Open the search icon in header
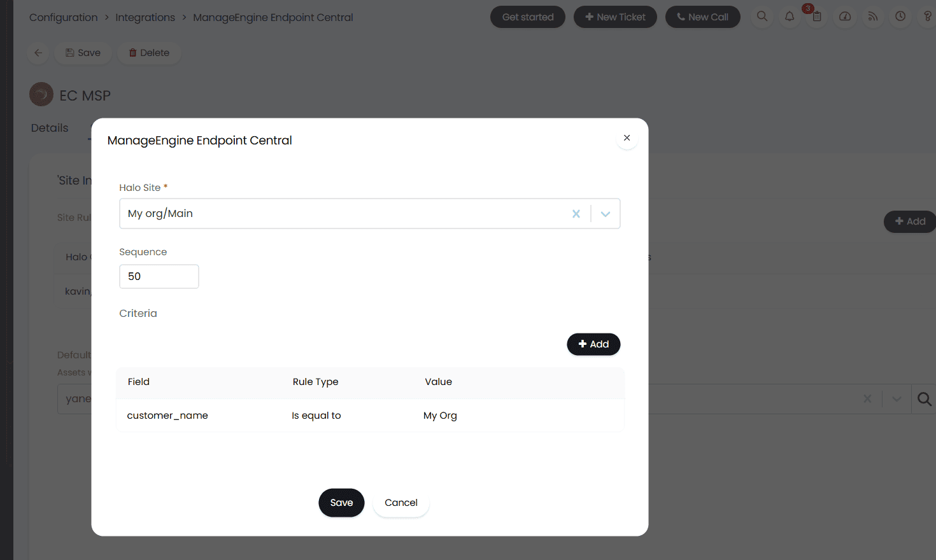 coord(762,17)
